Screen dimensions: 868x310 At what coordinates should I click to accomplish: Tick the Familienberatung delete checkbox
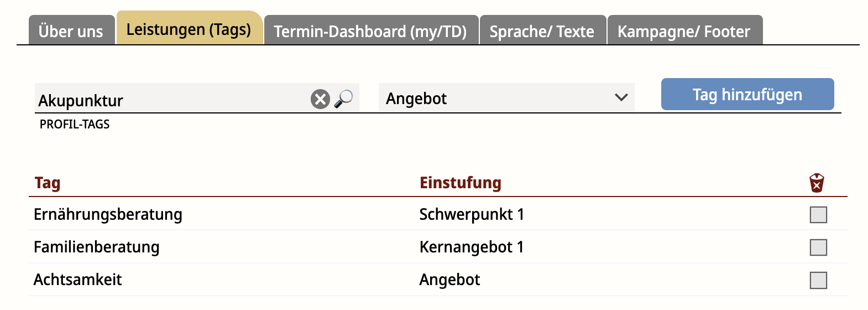[818, 247]
